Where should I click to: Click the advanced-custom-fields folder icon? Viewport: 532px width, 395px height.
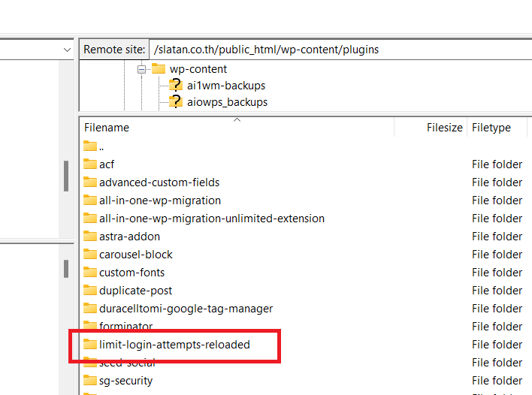click(90, 182)
